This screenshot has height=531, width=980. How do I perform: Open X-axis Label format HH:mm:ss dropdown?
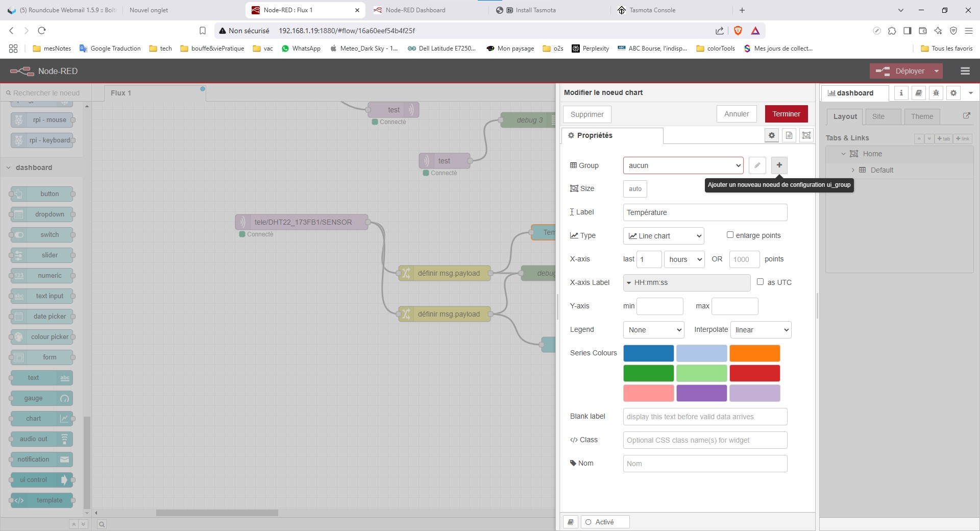[x=687, y=283]
